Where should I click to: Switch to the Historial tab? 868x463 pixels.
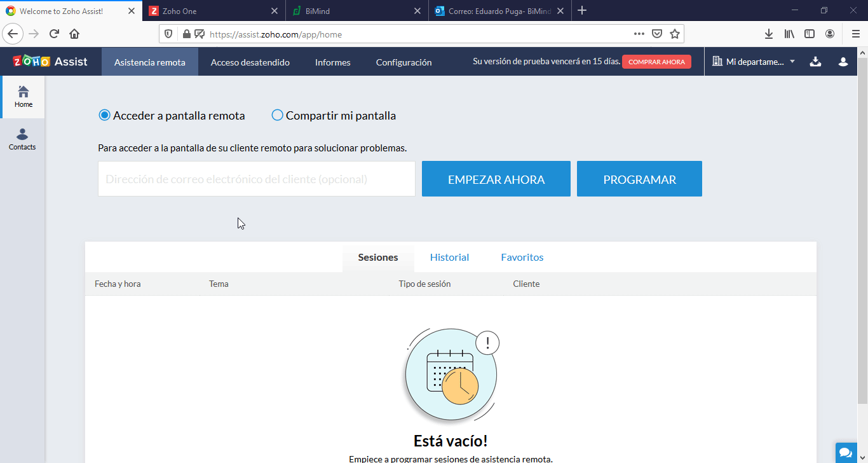449,258
